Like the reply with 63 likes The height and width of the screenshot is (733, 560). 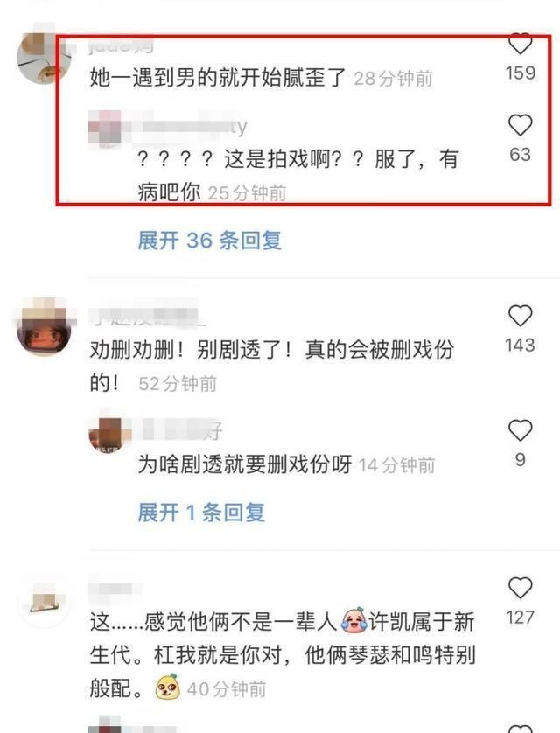tap(520, 125)
